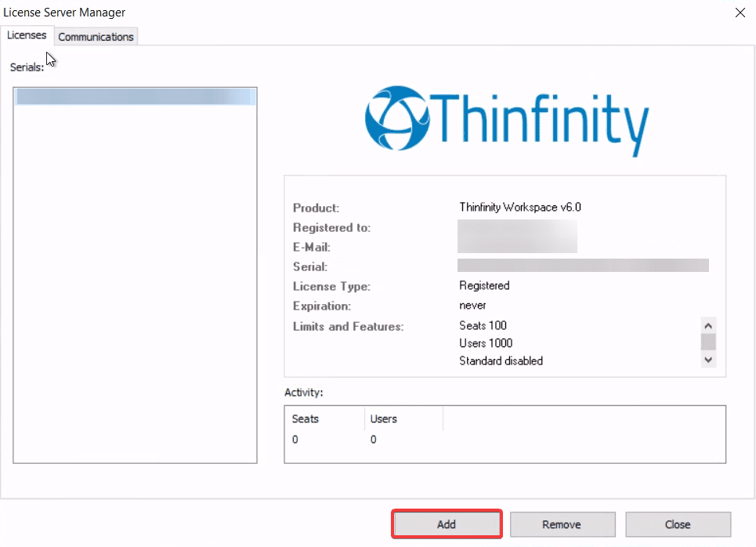Click the Registered to value area
Image resolution: width=756 pixels, height=547 pixels.
point(517,227)
